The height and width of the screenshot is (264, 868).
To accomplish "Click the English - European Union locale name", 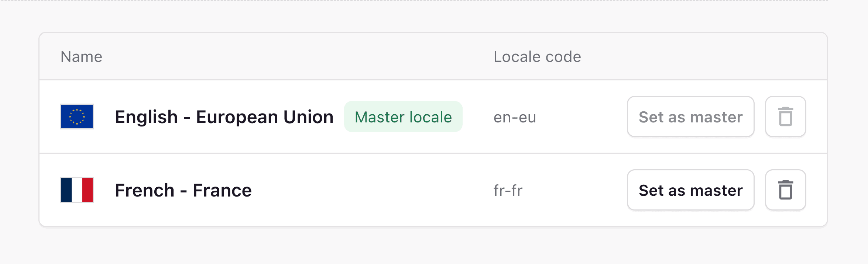I will (x=224, y=117).
